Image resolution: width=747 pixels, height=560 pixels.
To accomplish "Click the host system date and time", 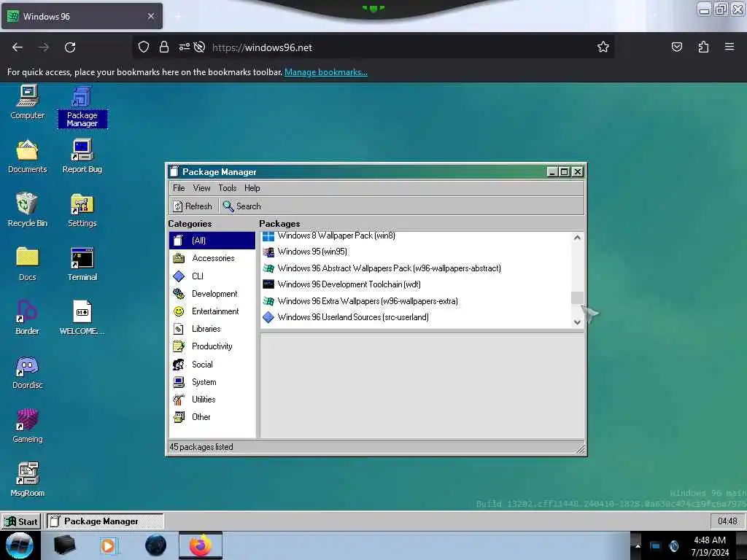I will pos(710,546).
